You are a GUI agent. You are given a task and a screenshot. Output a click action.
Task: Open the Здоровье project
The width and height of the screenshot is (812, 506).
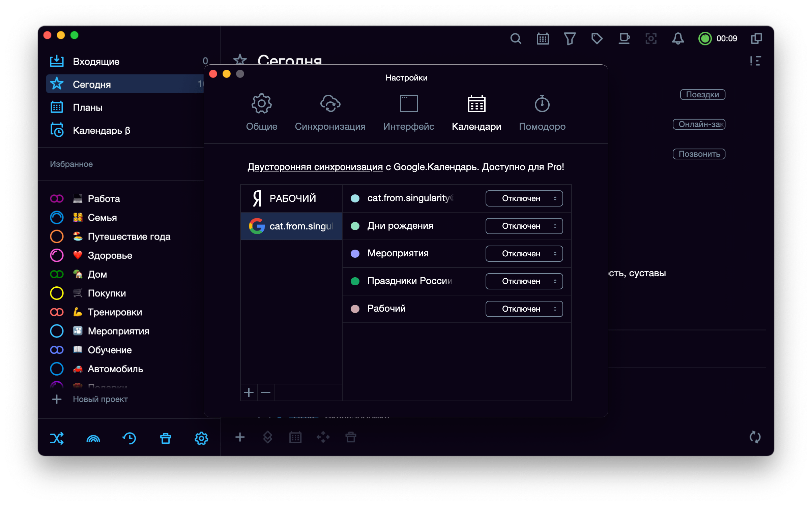click(x=125, y=255)
